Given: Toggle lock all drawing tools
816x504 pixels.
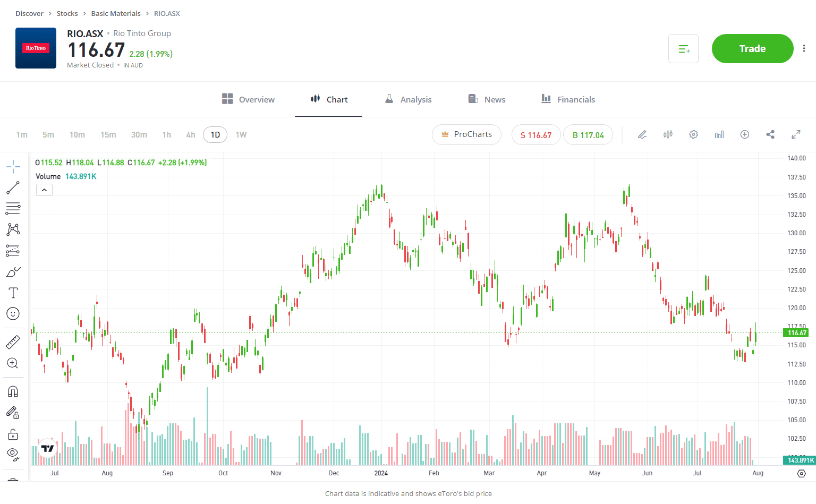Looking at the screenshot, I should click(13, 435).
